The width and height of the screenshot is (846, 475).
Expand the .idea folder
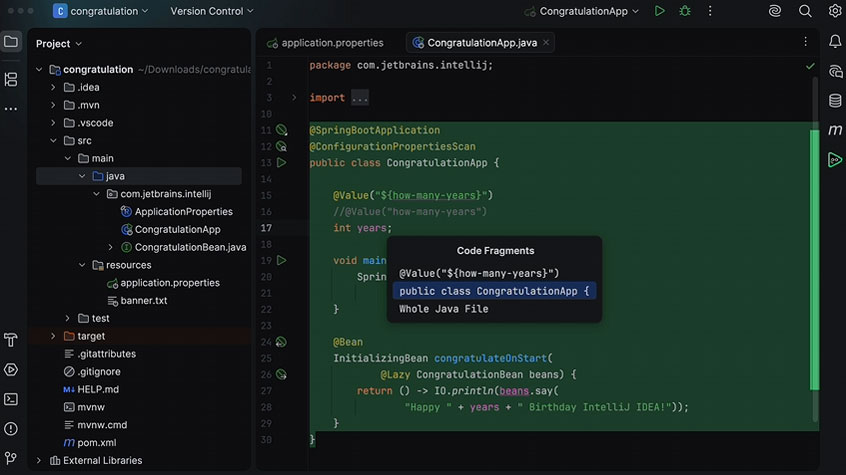[54, 87]
